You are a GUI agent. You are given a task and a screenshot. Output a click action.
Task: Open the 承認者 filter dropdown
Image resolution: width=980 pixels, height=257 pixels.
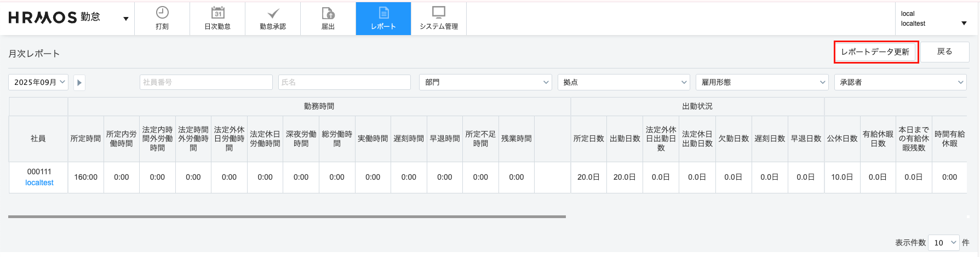click(x=900, y=82)
